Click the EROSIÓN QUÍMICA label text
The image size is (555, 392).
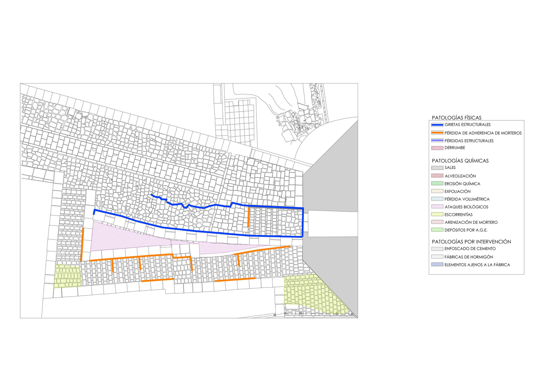click(462, 184)
